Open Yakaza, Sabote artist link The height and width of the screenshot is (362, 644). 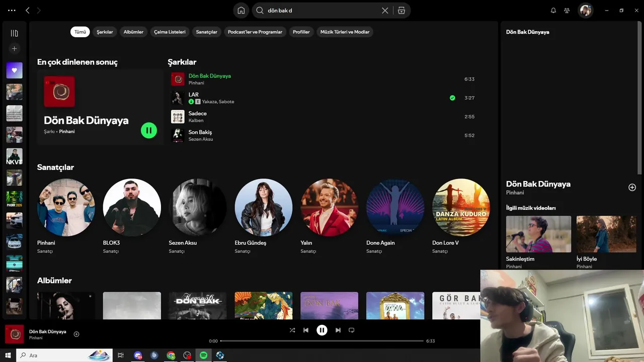[x=218, y=102]
